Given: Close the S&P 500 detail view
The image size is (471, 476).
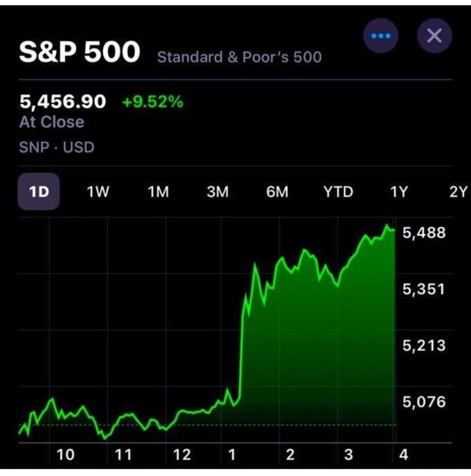Looking at the screenshot, I should tap(434, 36).
